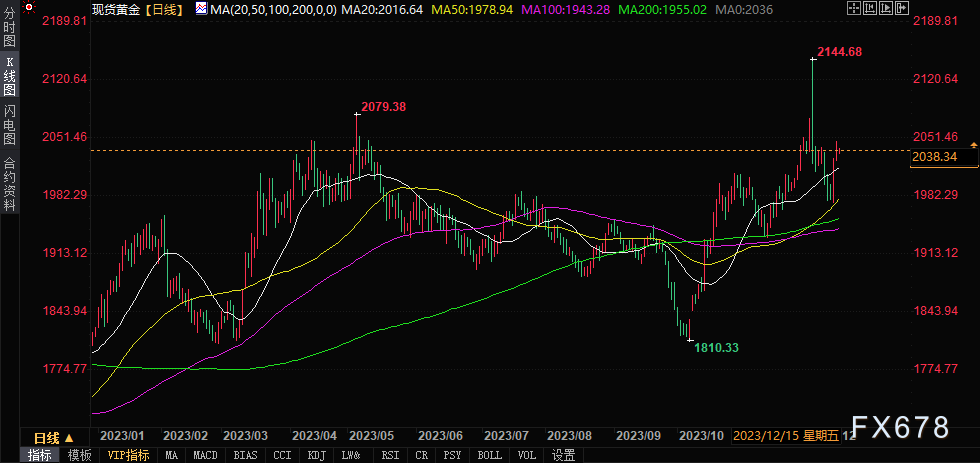This screenshot has height=463, width=980.
Task: Switch to 分时图 side tab
Action: (9, 36)
